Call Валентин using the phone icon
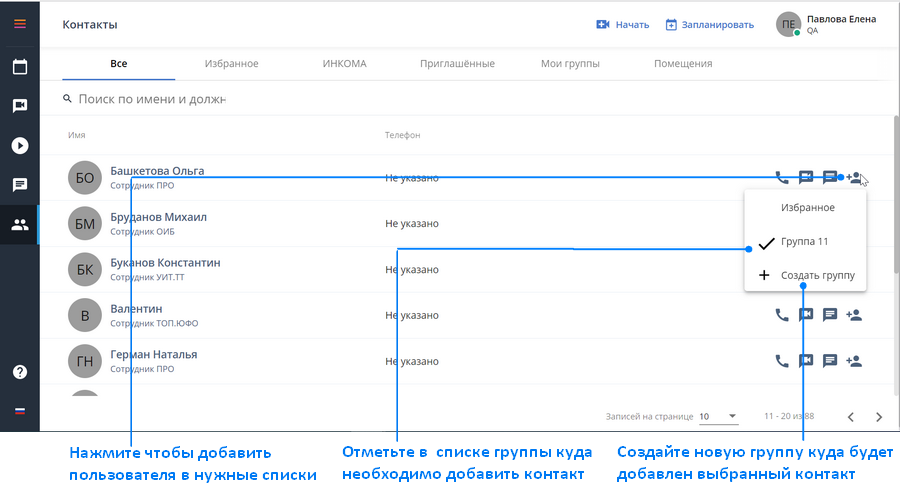Viewport: 900px width, 490px height. pos(782,314)
